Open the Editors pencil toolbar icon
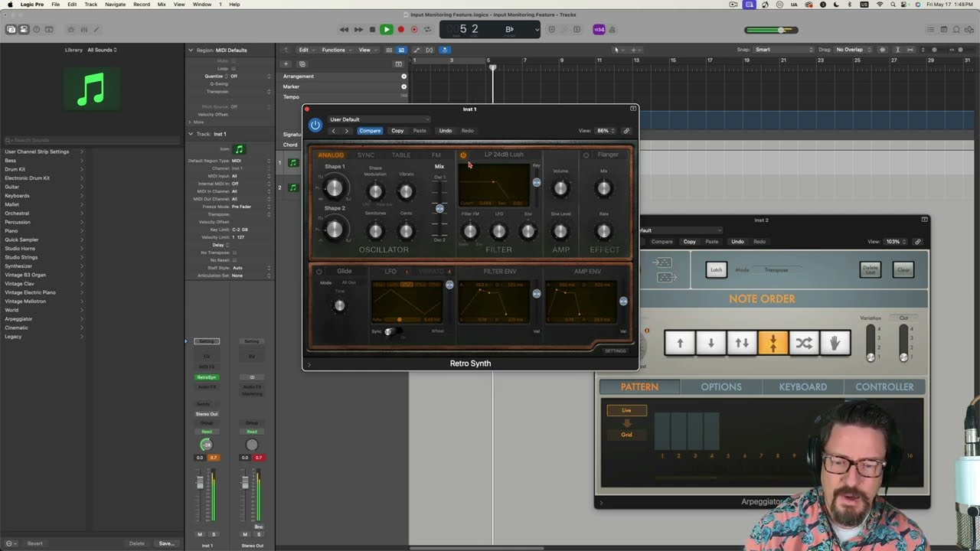 tap(96, 30)
